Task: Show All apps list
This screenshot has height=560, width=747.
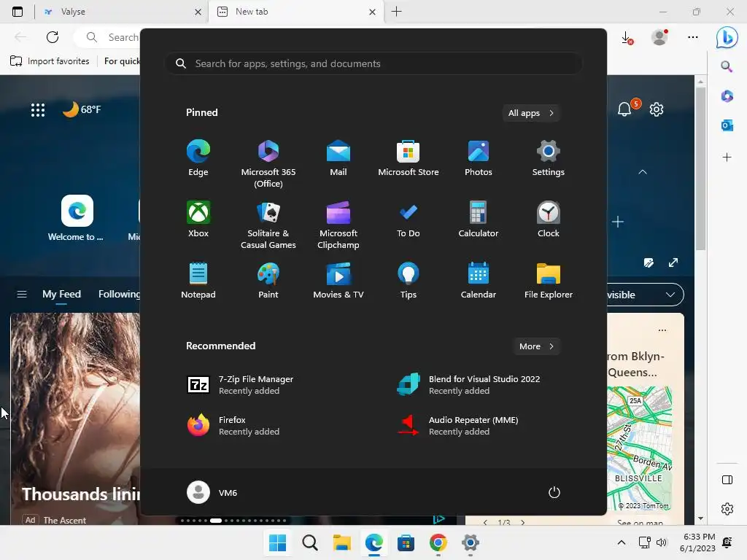Action: (531, 113)
